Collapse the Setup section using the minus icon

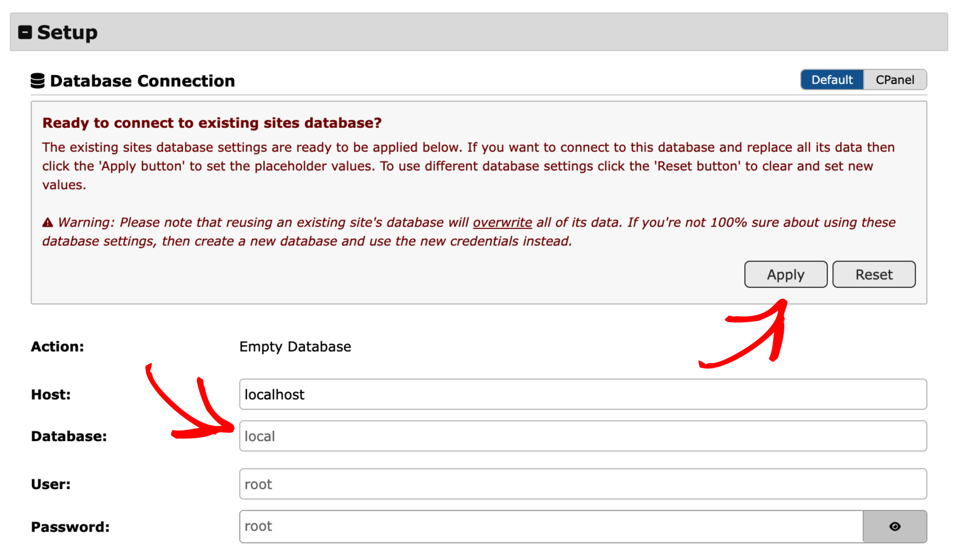(25, 32)
